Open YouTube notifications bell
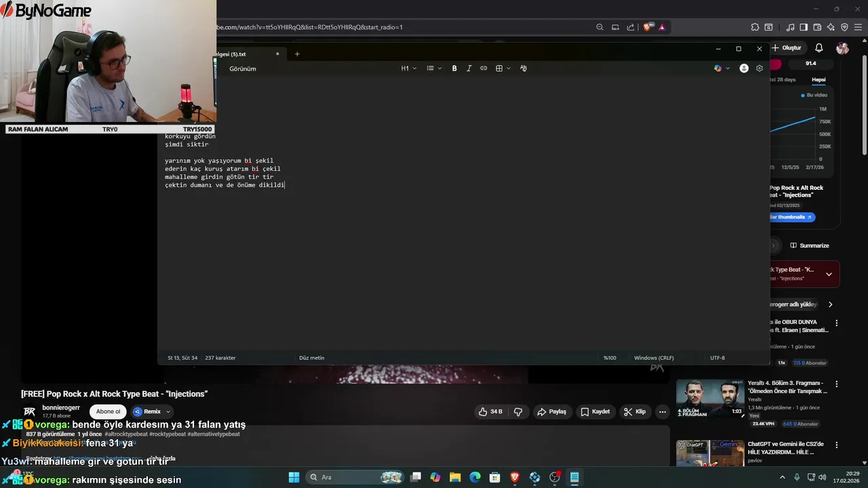 (x=819, y=48)
